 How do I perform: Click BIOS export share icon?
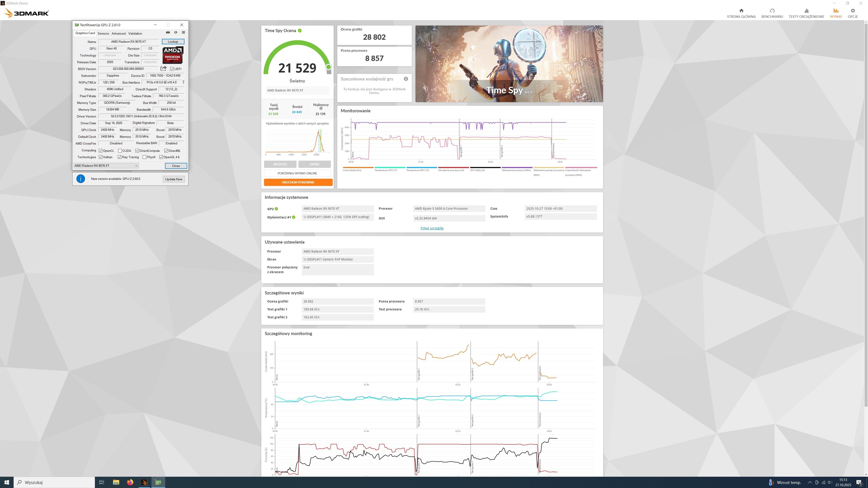(163, 68)
